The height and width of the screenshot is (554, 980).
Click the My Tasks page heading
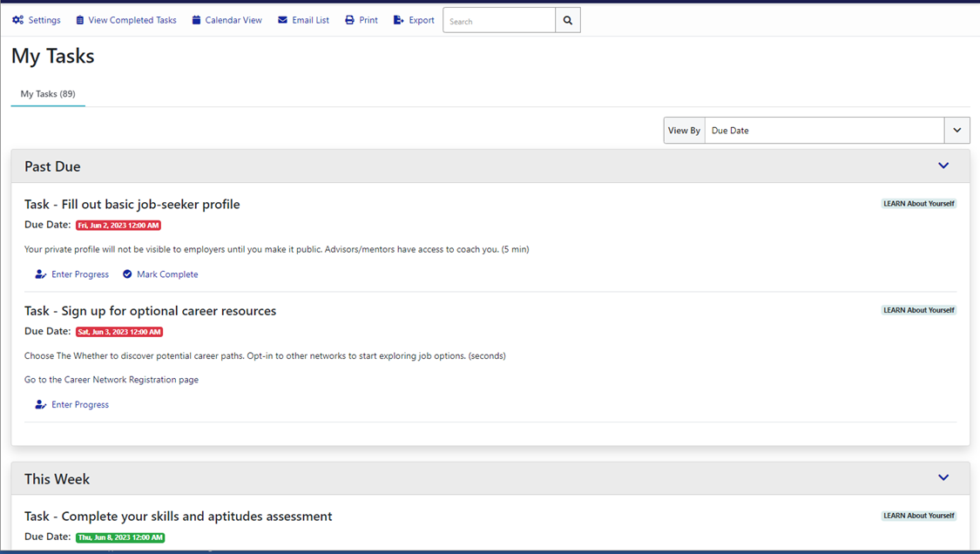(53, 57)
